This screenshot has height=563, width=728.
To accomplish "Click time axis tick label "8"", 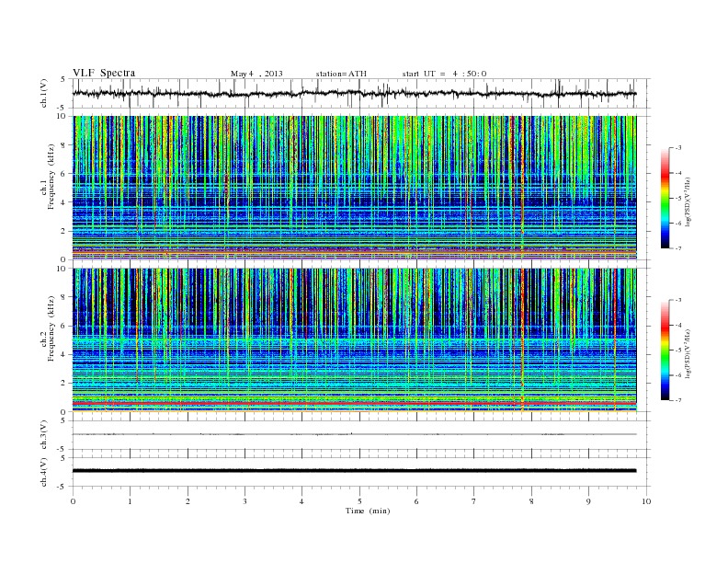I will click(x=531, y=501).
